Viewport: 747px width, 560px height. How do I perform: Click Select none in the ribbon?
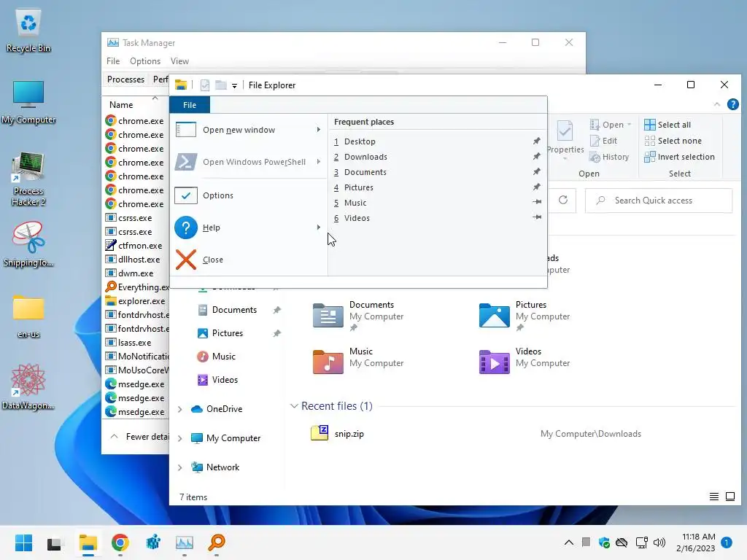pyautogui.click(x=673, y=141)
